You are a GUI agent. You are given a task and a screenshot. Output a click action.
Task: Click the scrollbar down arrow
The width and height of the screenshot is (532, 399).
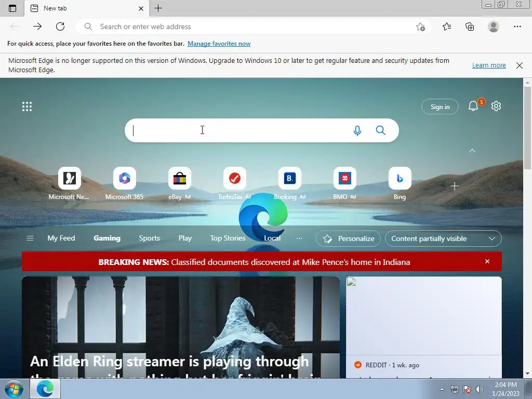pyautogui.click(x=528, y=374)
